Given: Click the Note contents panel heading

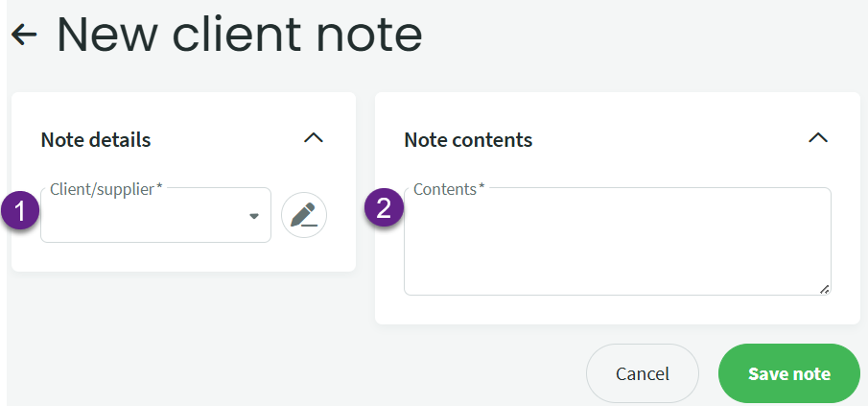Looking at the screenshot, I should click(x=468, y=139).
